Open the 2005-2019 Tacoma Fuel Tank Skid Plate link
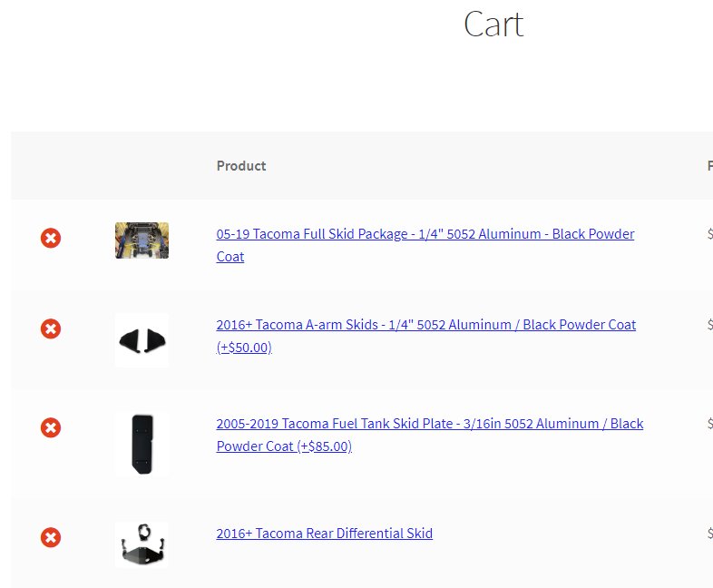The image size is (713, 588). click(430, 435)
